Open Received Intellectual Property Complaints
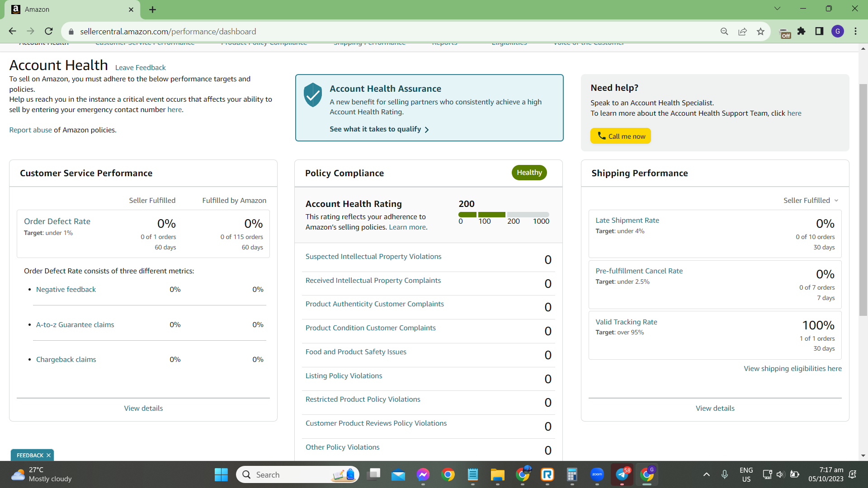Image resolution: width=868 pixels, height=488 pixels. coord(373,280)
